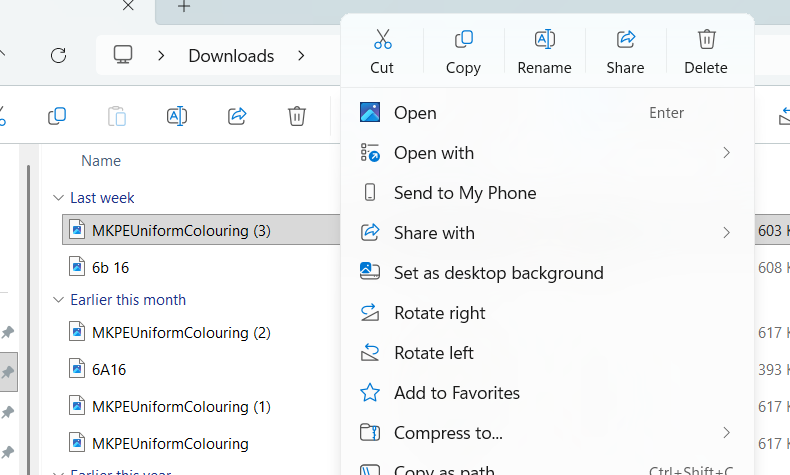
Task: Select Add to Favorites option
Action: tap(456, 393)
